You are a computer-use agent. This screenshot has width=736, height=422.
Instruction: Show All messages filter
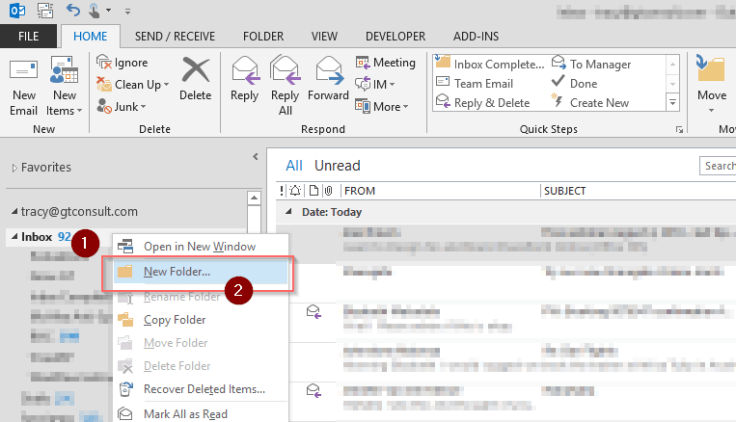coord(294,166)
